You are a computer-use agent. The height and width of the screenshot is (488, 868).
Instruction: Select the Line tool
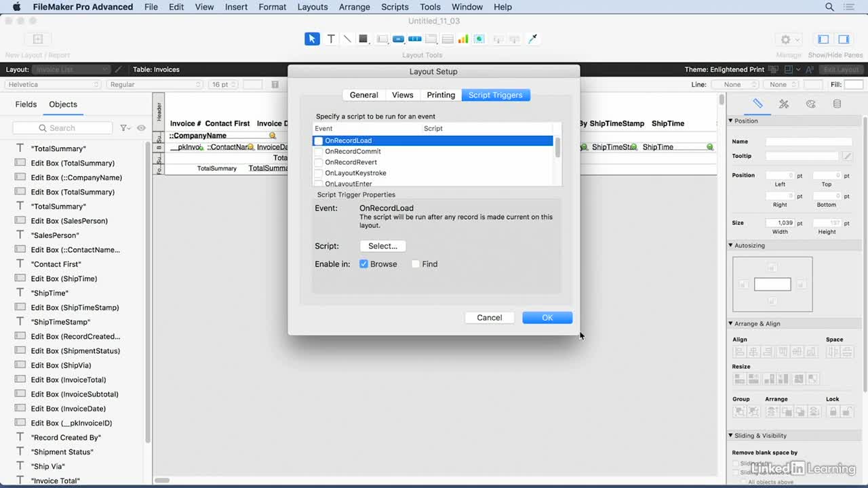point(347,39)
